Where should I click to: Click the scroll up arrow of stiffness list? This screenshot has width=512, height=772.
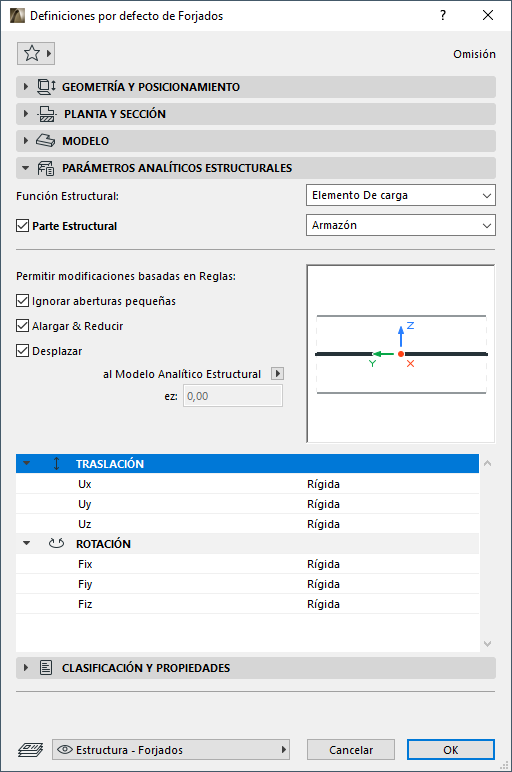pos(487,463)
